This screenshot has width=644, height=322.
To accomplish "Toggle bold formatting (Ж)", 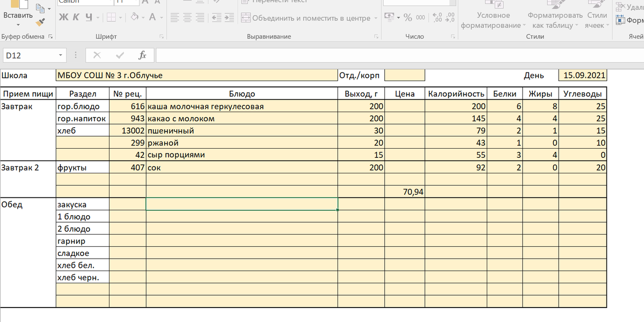I will click(x=63, y=18).
